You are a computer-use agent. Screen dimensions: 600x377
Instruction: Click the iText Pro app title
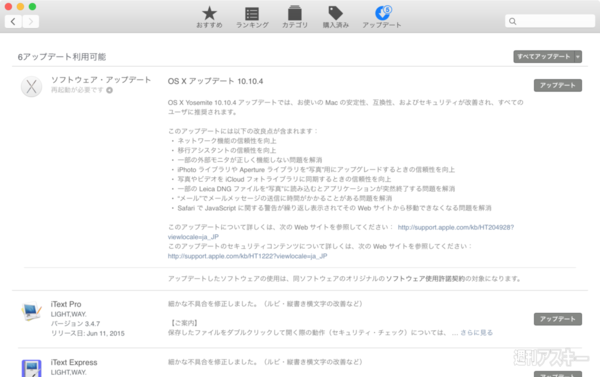[66, 304]
